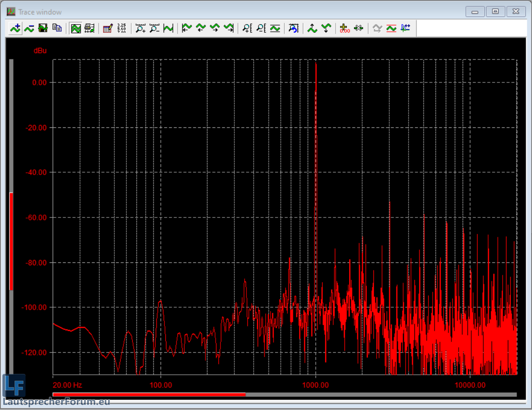Zoom out horizontally with magnifier minus
532x410 pixels.
[x=154, y=28]
